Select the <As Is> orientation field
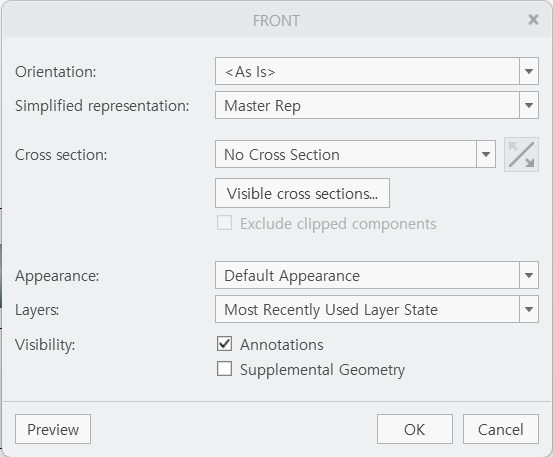This screenshot has height=457, width=553. click(x=367, y=71)
